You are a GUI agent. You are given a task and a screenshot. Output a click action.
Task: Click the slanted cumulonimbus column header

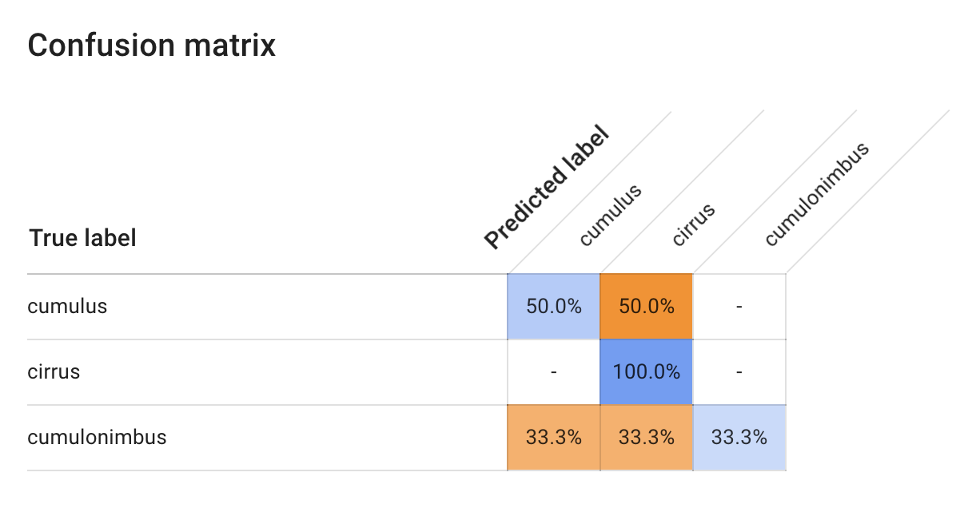(816, 194)
